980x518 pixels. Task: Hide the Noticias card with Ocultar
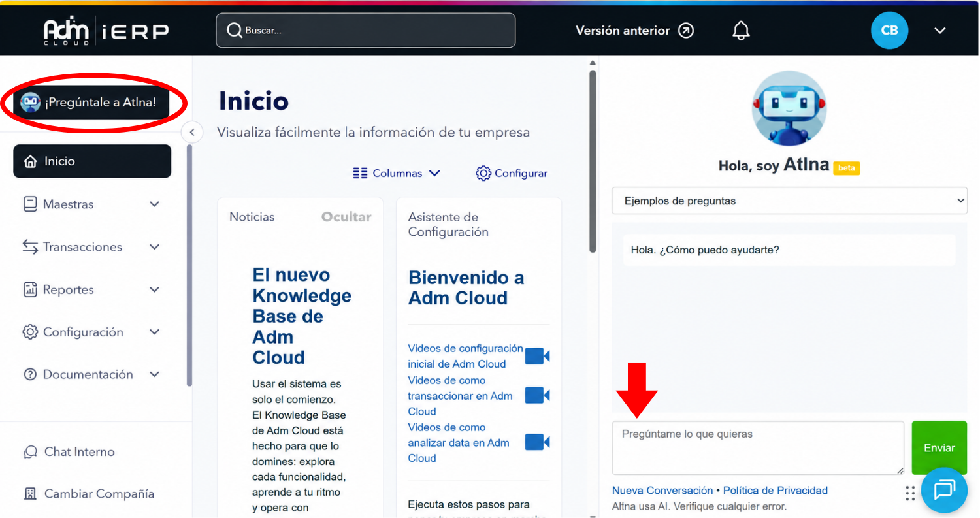coord(346,217)
